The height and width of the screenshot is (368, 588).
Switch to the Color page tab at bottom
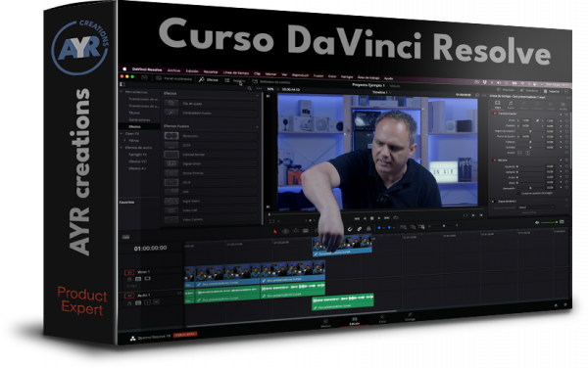pos(382,319)
